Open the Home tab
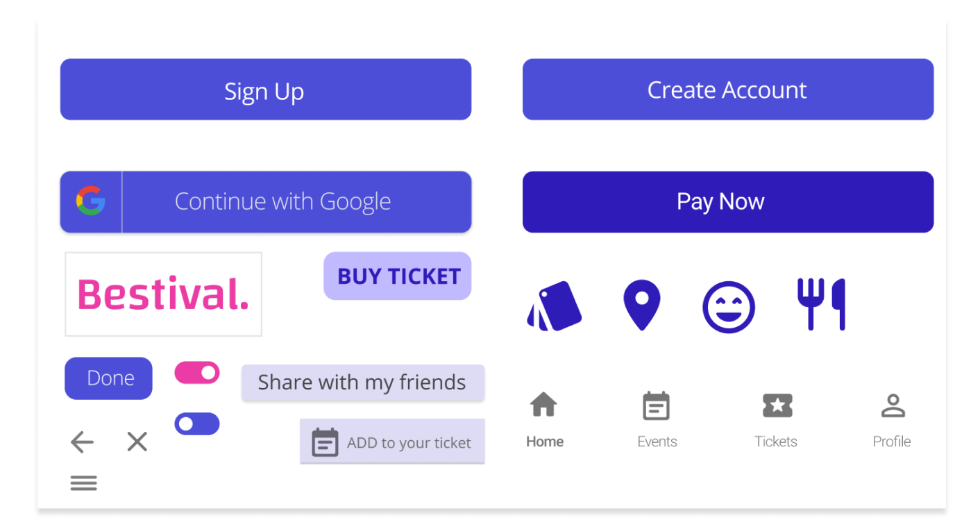The height and width of the screenshot is (529, 980). coord(544,420)
